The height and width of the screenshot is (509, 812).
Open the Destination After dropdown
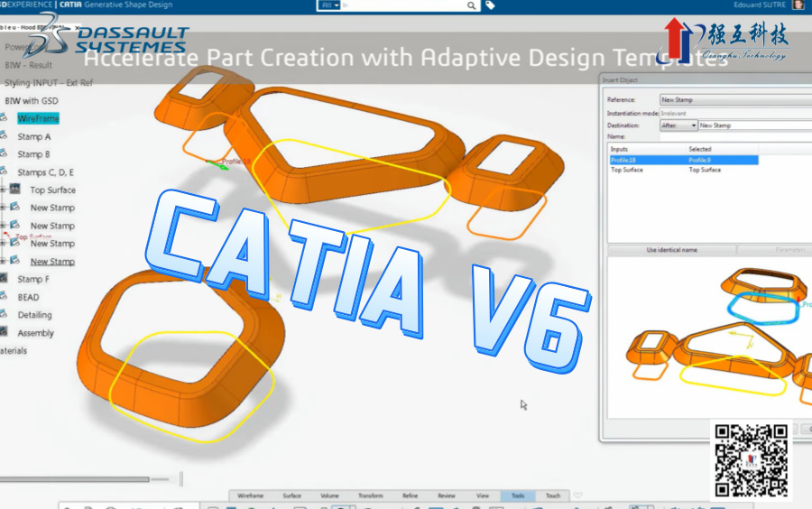click(x=678, y=125)
